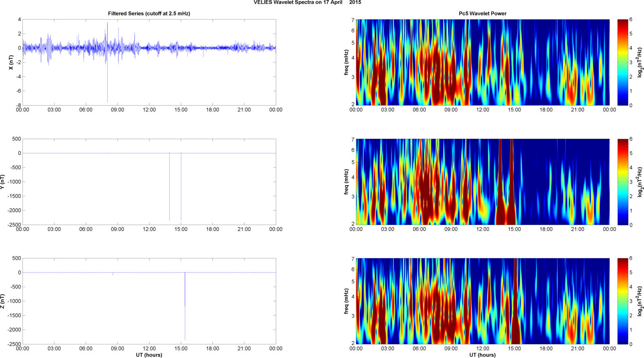Click inside the Z component filtered series plot

[x=149, y=301]
